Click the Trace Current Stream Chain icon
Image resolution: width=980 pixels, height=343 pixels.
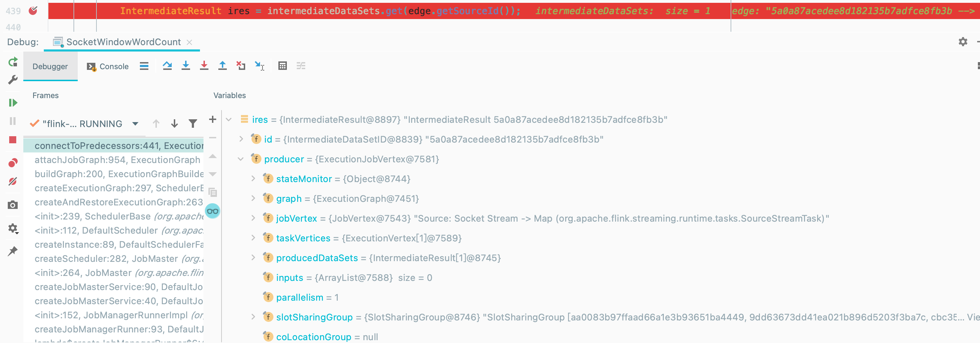301,66
